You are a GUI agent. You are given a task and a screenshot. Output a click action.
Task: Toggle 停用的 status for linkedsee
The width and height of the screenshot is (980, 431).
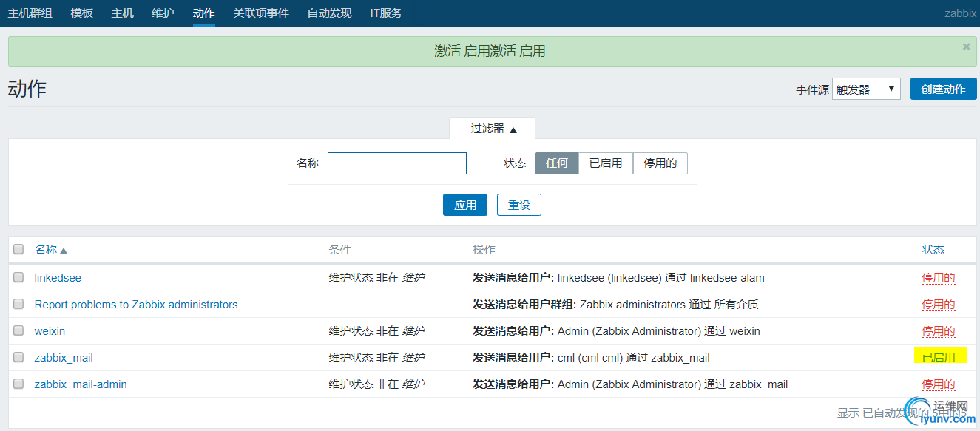pos(938,278)
